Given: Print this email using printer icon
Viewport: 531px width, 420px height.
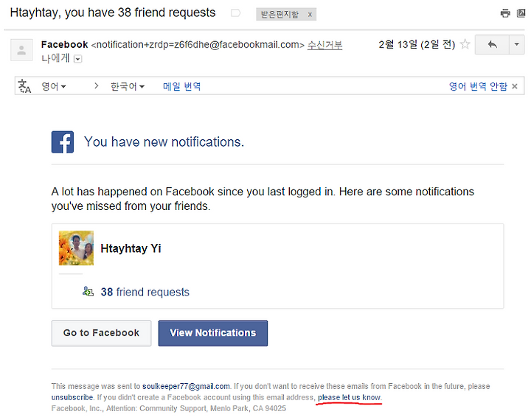Looking at the screenshot, I should (505, 13).
